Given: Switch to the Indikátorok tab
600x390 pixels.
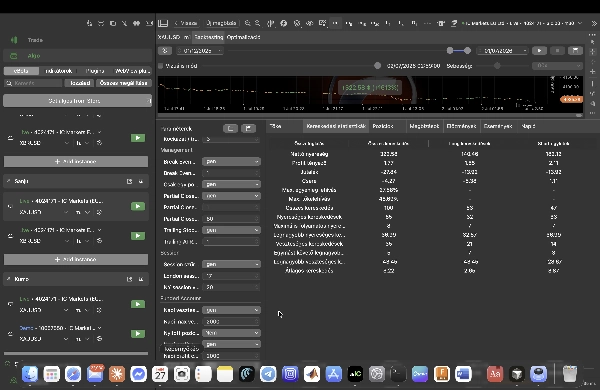Looking at the screenshot, I should pos(59,71).
